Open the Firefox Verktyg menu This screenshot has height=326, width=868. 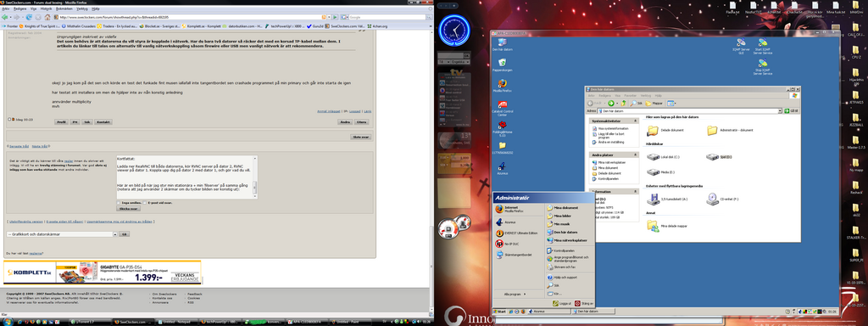(x=82, y=8)
